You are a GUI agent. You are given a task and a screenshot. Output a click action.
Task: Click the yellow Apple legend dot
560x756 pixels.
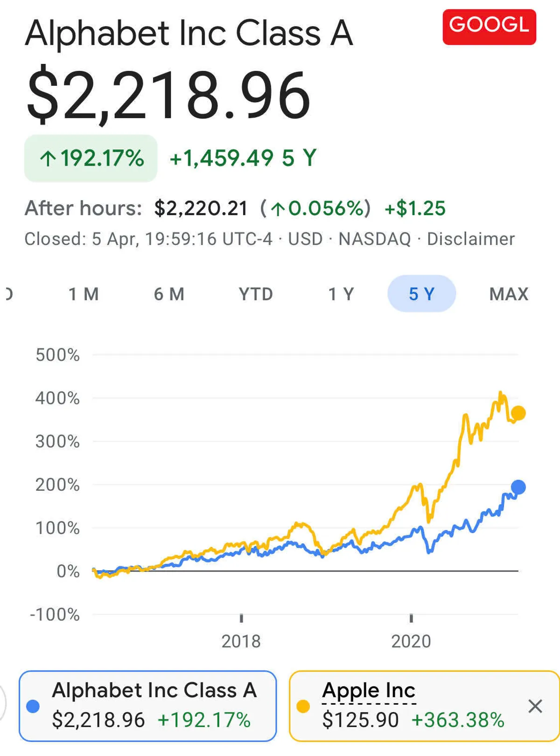point(303,707)
